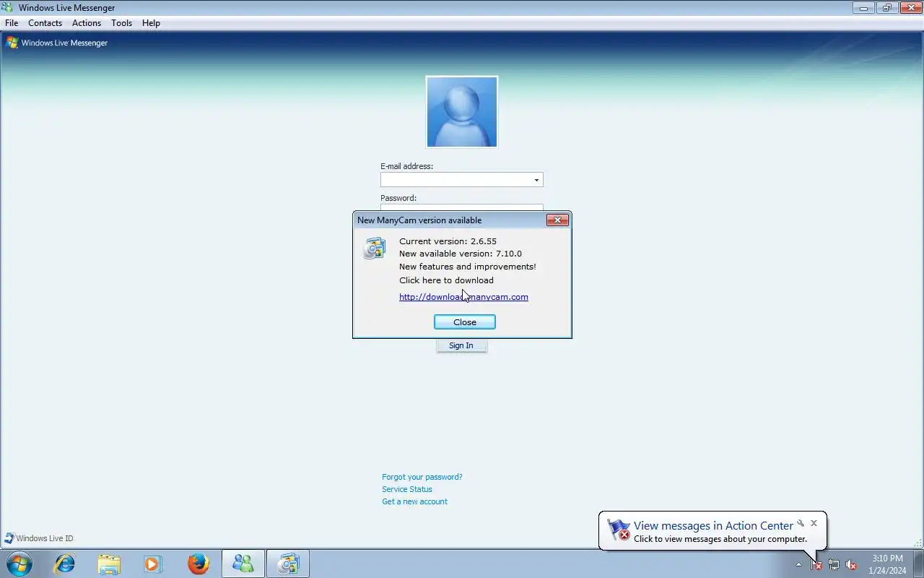
Task: Click the wrench icon in notification balloon
Action: pyautogui.click(x=801, y=523)
